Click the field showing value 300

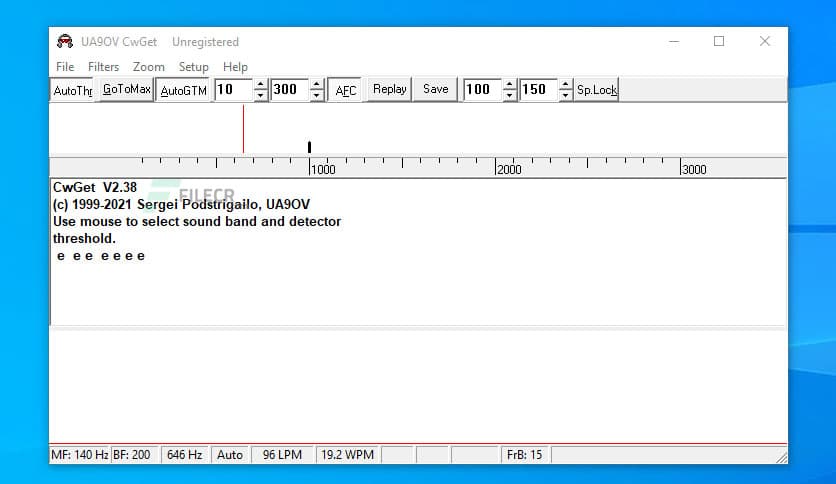tap(290, 90)
